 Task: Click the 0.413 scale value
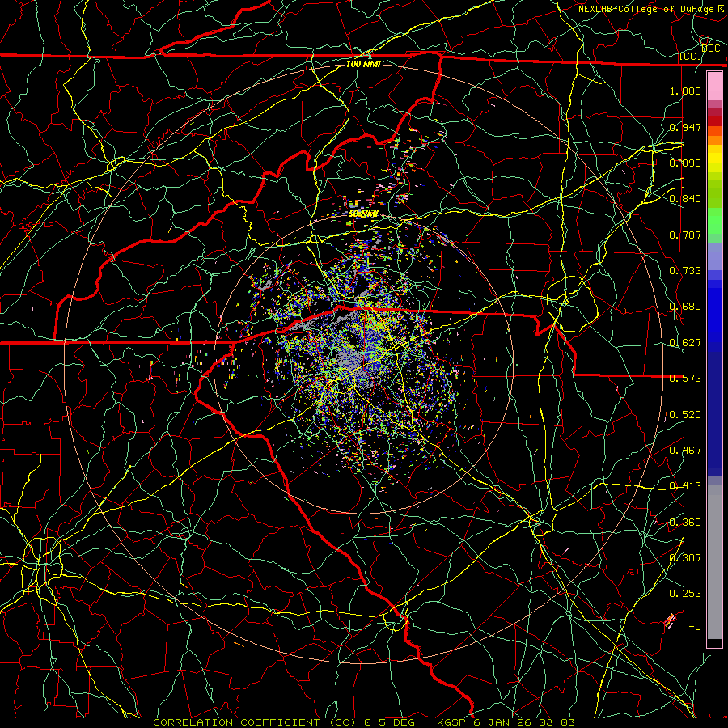click(x=685, y=486)
